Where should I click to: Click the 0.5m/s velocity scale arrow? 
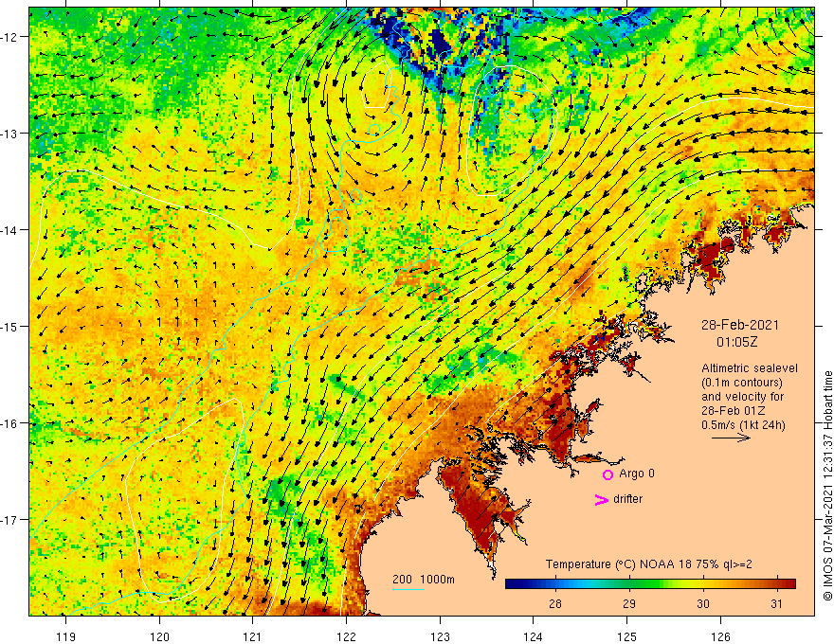[x=731, y=438]
